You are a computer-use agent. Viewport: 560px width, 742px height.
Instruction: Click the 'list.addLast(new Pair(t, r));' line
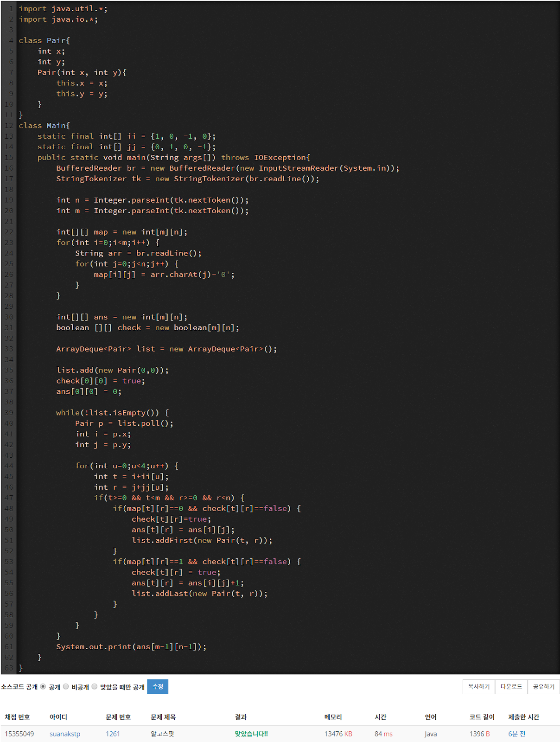pyautogui.click(x=200, y=594)
